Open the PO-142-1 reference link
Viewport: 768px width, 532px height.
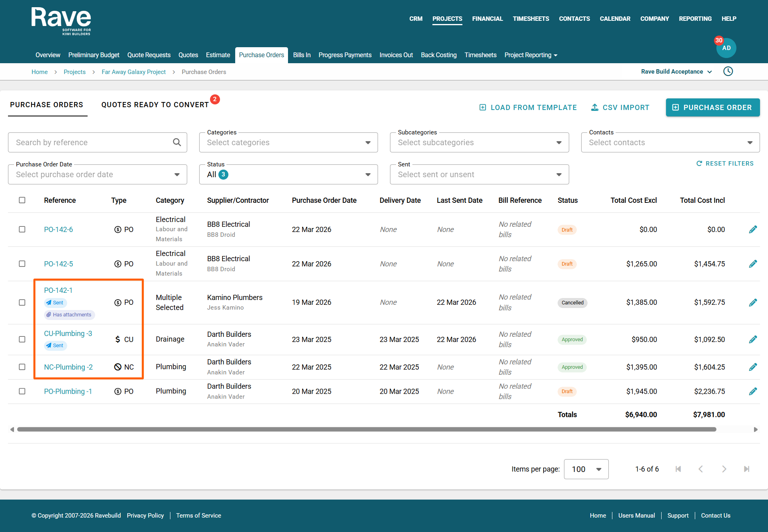pos(58,290)
